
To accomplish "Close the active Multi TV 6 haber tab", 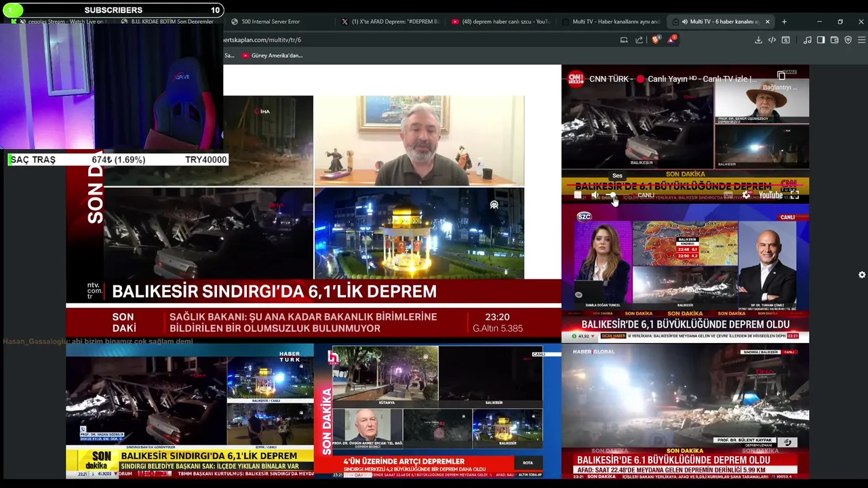I will [x=768, y=22].
